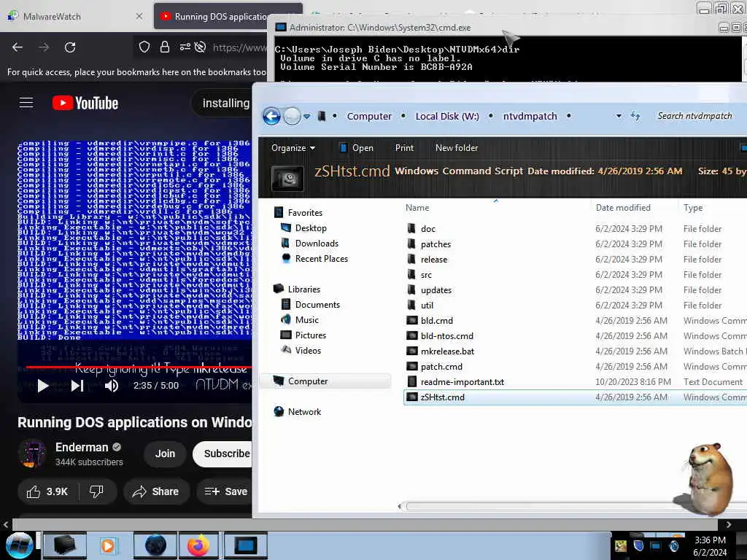Select readme-important.txt file icon
Image resolution: width=747 pixels, height=560 pixels.
411,381
